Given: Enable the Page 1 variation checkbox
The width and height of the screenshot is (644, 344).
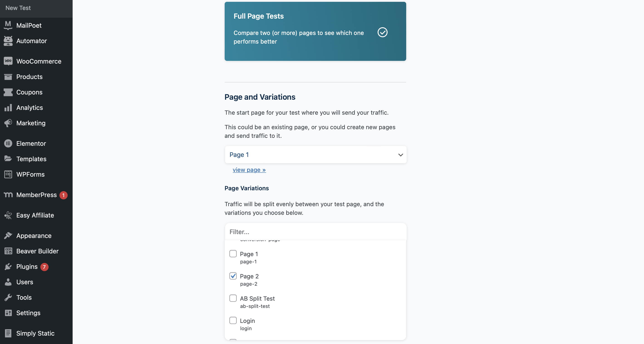Looking at the screenshot, I should 233,253.
